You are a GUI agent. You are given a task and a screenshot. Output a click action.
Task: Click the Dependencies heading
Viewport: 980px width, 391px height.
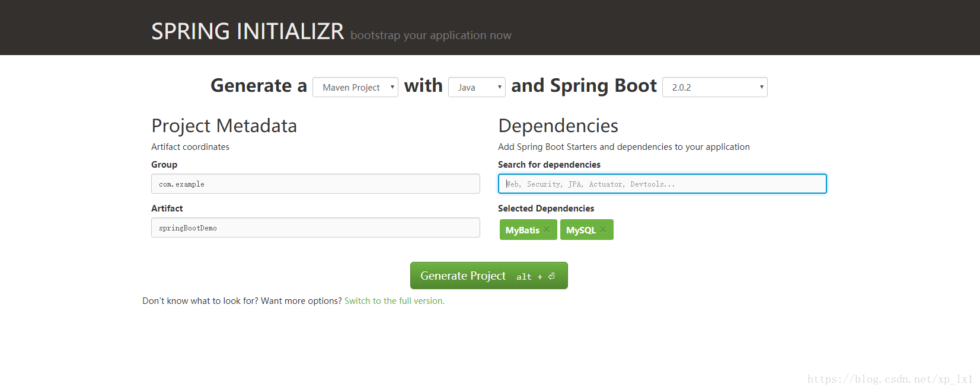(x=558, y=126)
